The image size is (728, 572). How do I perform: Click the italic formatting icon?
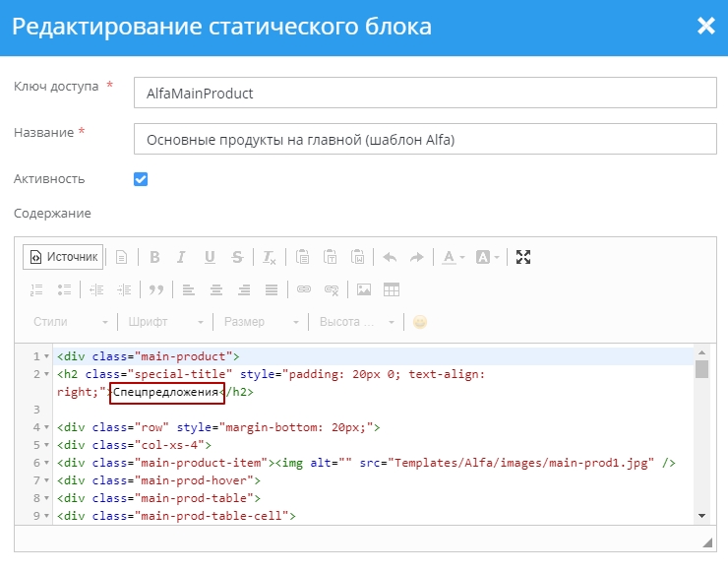(181, 257)
